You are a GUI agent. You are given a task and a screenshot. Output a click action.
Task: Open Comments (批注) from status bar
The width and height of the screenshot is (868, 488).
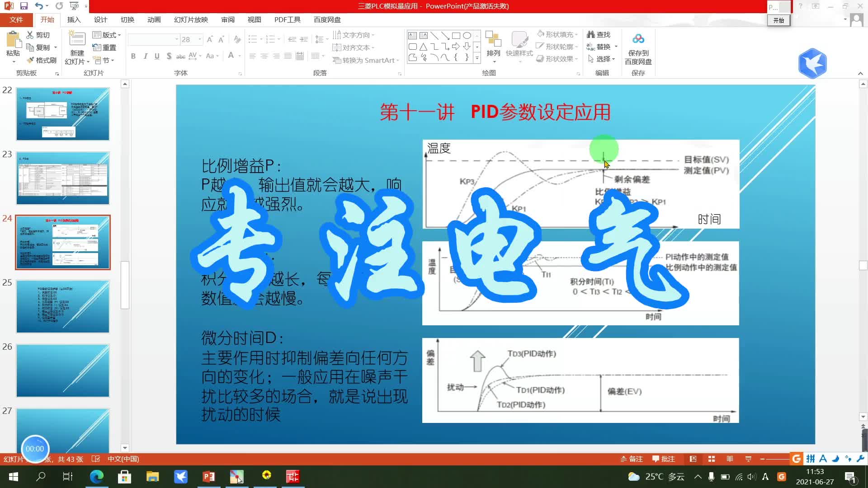point(664,459)
